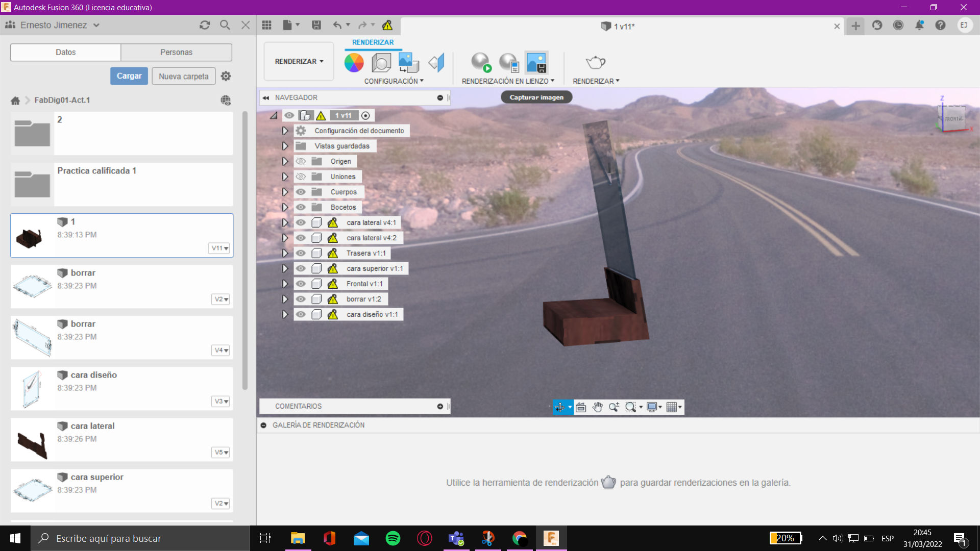Switch to the Personas tab
The height and width of the screenshot is (551, 980).
(176, 52)
